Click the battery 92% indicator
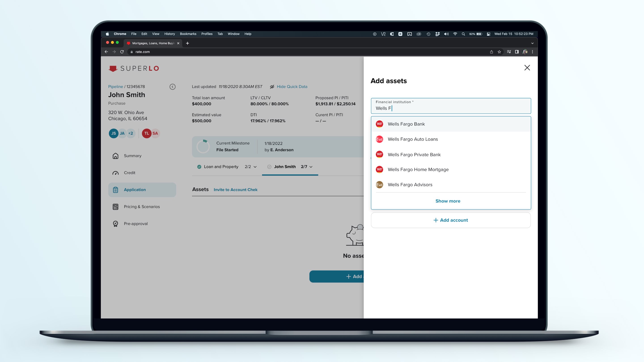This screenshot has width=644, height=362. [475, 34]
